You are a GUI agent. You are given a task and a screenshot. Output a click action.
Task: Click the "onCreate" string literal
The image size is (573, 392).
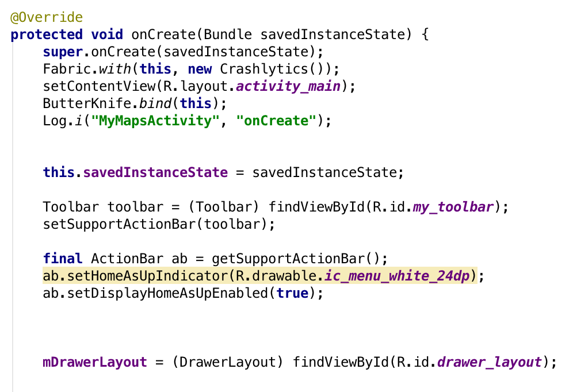point(276,121)
